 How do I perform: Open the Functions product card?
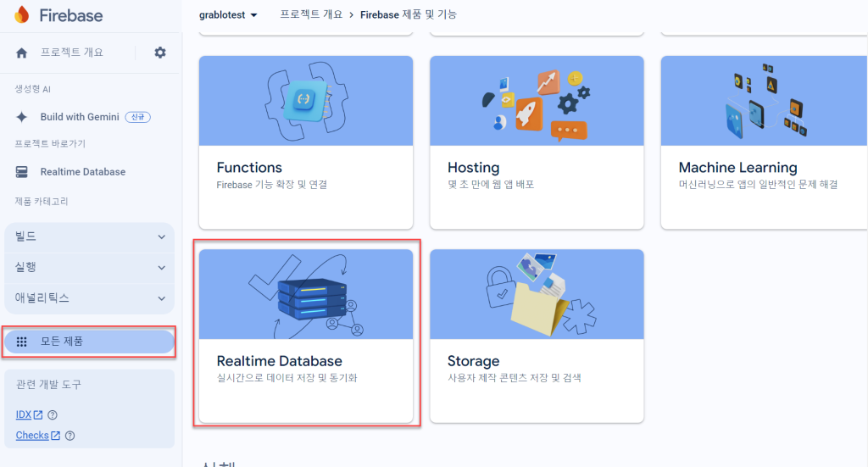click(x=305, y=142)
